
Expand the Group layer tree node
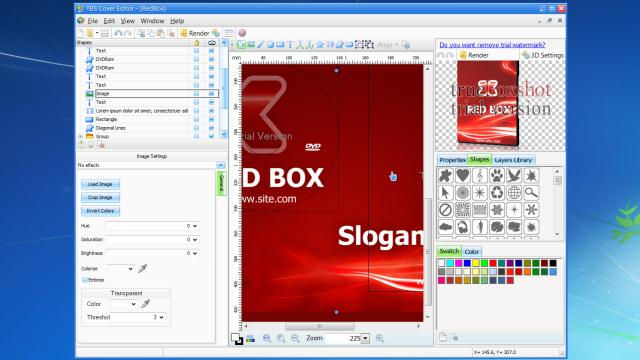(x=80, y=136)
